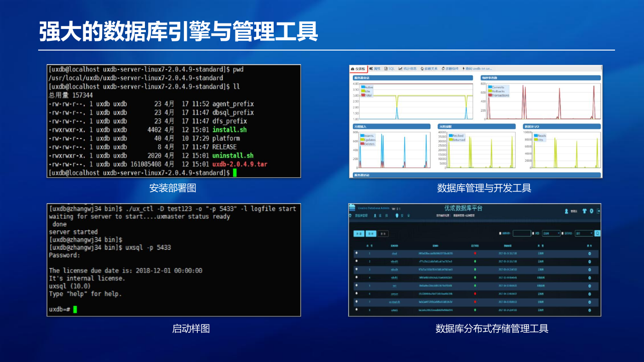
Task: Click the shirt theme icon in admin header
Action: (585, 211)
